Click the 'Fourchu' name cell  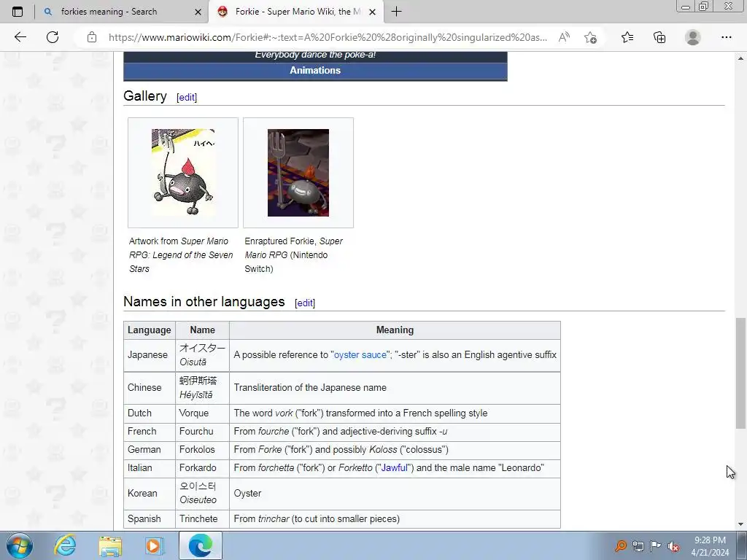[x=202, y=432]
